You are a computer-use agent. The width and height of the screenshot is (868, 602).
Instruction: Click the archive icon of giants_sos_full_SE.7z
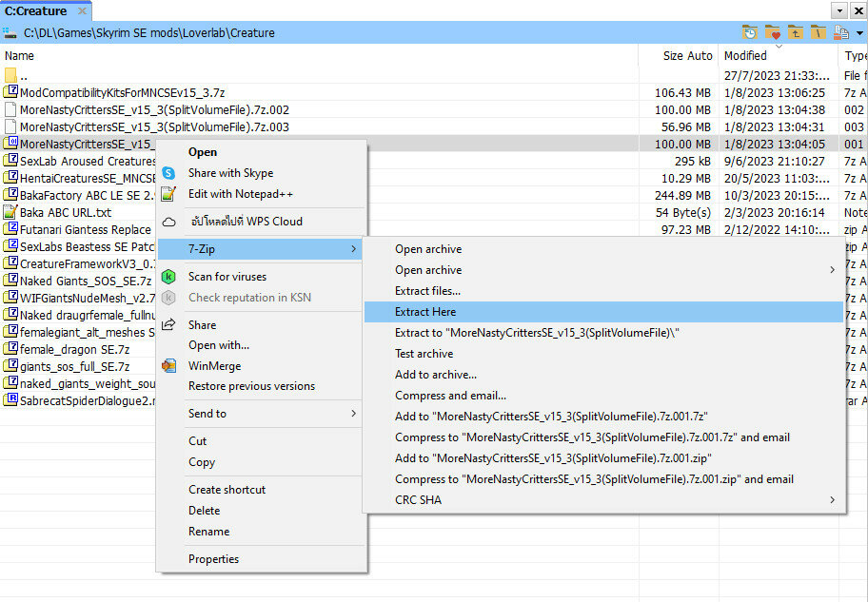coord(10,366)
